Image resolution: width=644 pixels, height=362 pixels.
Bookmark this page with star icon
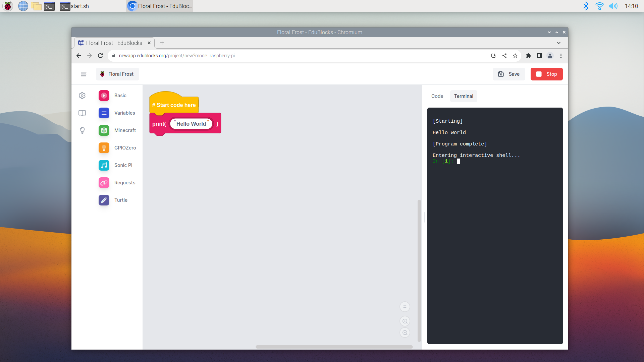[x=515, y=56]
